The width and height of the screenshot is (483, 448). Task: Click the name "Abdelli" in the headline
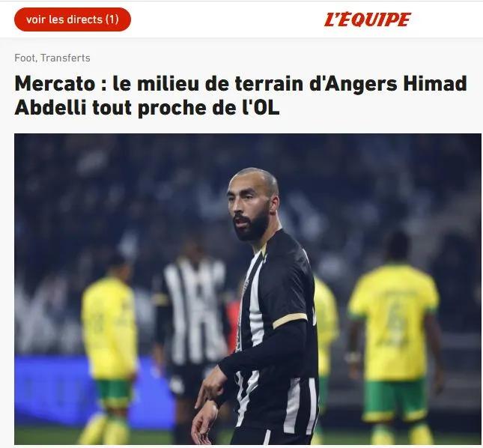coord(50,108)
